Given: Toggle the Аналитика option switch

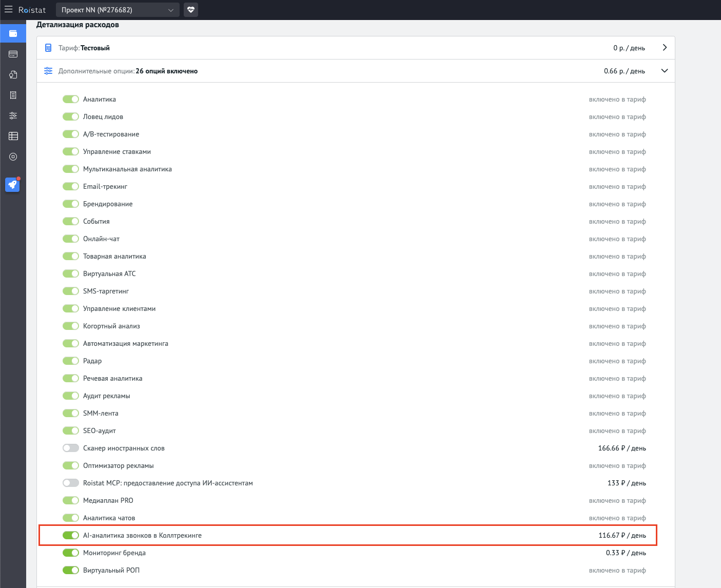Looking at the screenshot, I should pos(71,99).
